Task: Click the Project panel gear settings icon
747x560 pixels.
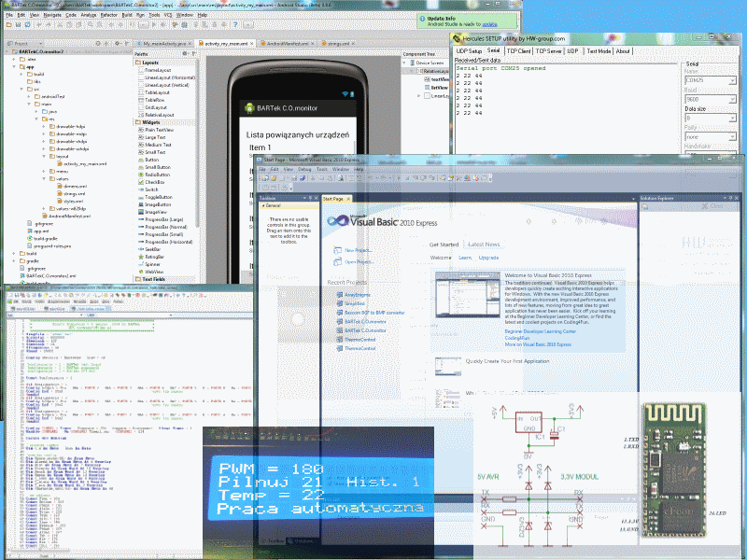Action: pos(117,43)
